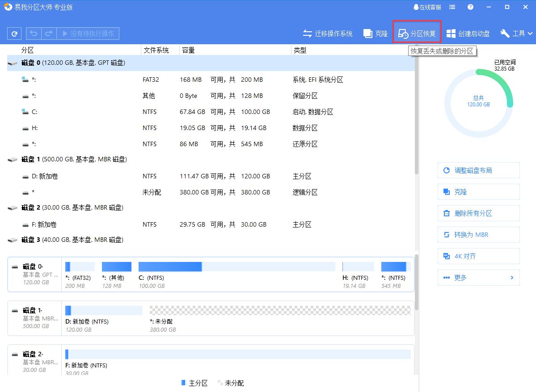Select C: 100.00 GB block in disk map
The image size is (536, 392).
[x=236, y=275]
